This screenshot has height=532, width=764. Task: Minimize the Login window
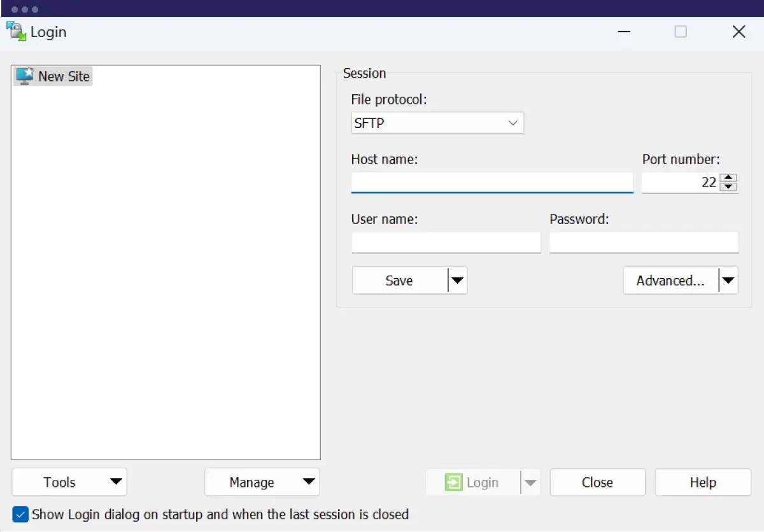click(x=624, y=32)
